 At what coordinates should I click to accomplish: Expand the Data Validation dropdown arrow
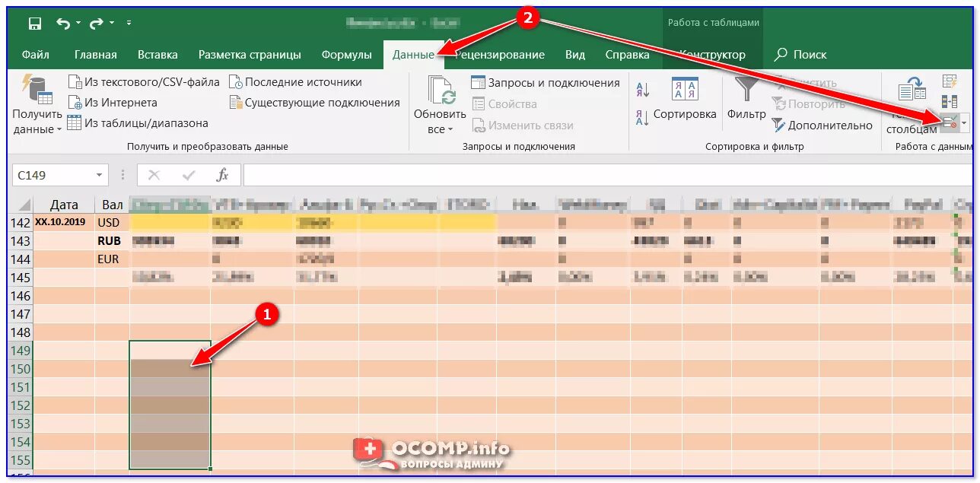tap(965, 122)
